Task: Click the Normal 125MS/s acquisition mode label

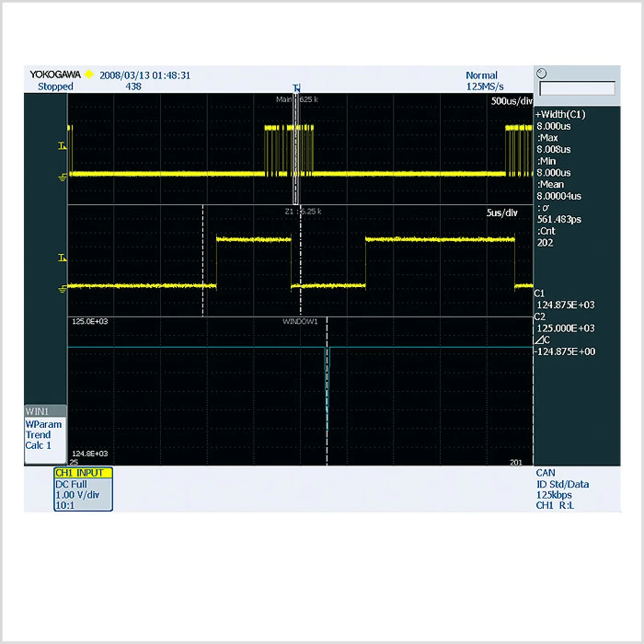Action: tap(483, 80)
